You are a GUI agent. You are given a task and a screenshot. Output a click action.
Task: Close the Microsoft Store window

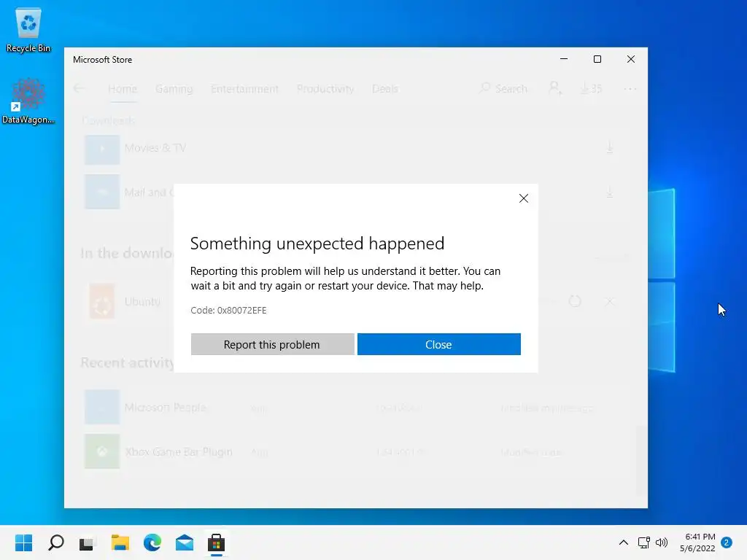tap(631, 59)
